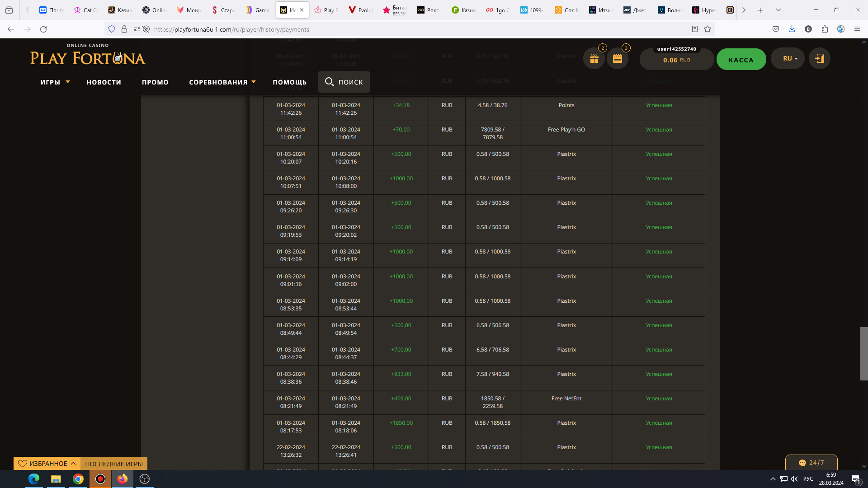Open the 24/7 support chat button

811,463
